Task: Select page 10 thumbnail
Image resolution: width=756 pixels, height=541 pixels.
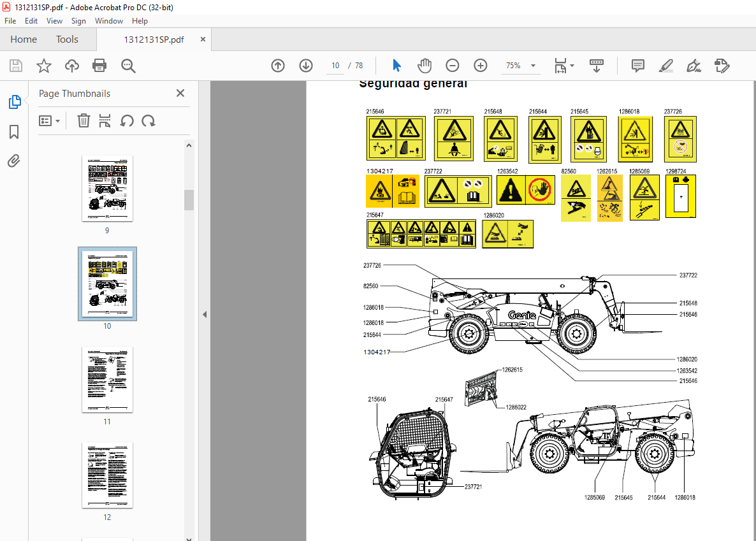Action: (x=107, y=284)
